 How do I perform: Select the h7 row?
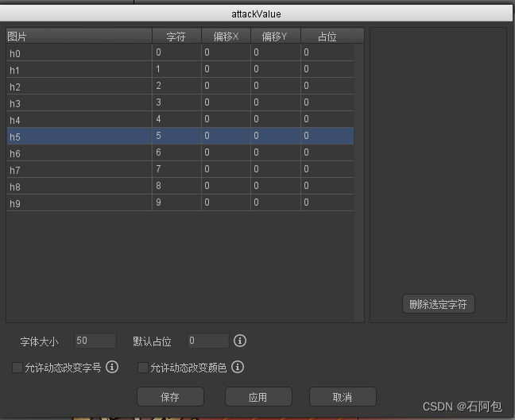(x=180, y=169)
